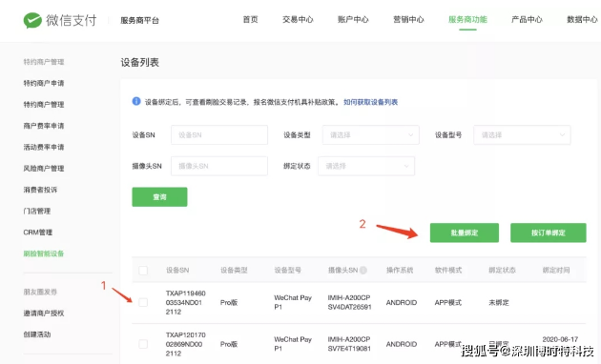Open 门店管理 in sidebar
The image size is (601, 364).
[x=37, y=211]
